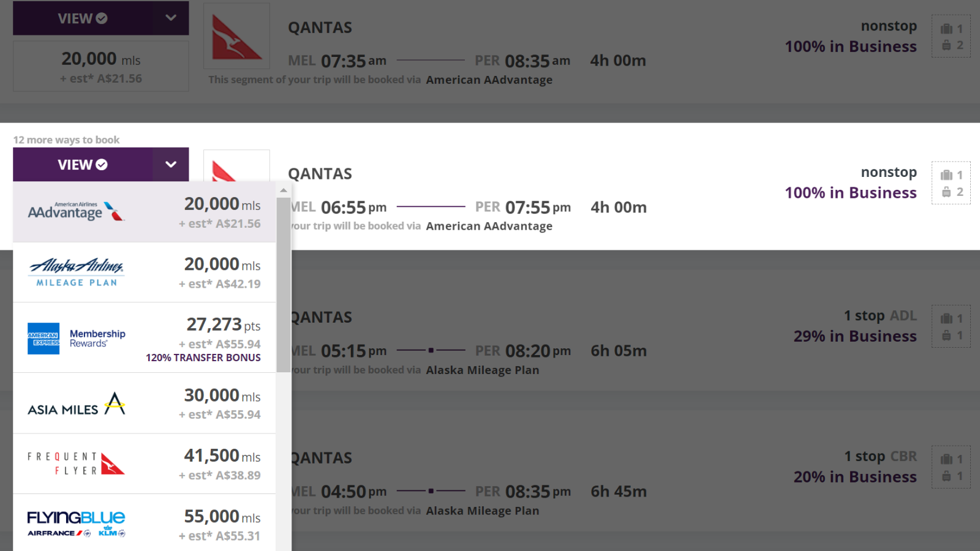Select the 41,500 mls Frequent Flyer price

(x=222, y=464)
